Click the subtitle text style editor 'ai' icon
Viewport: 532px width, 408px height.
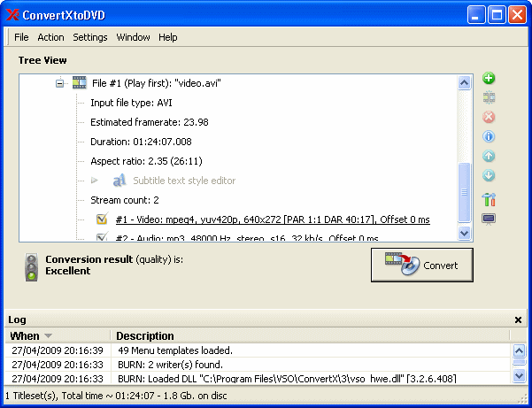pos(120,181)
